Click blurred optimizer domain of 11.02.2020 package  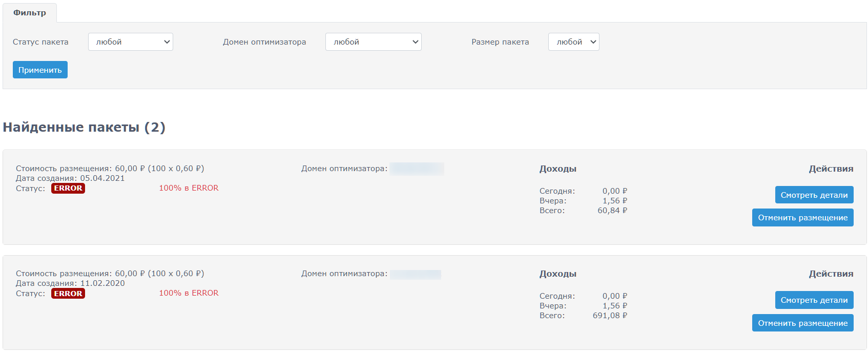click(x=416, y=274)
